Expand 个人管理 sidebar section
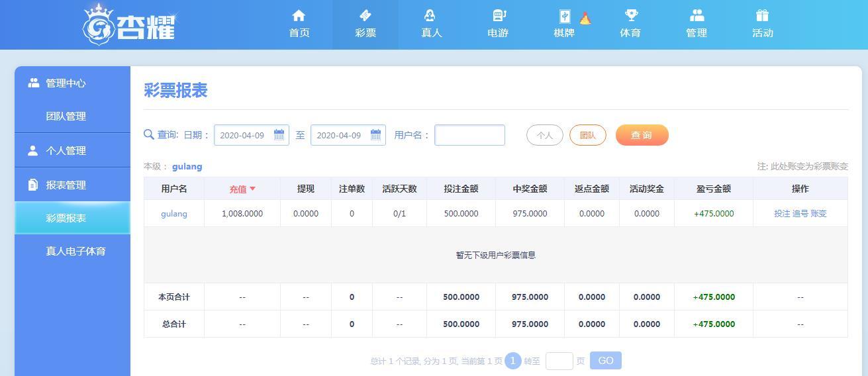The image size is (868, 376). click(x=72, y=150)
